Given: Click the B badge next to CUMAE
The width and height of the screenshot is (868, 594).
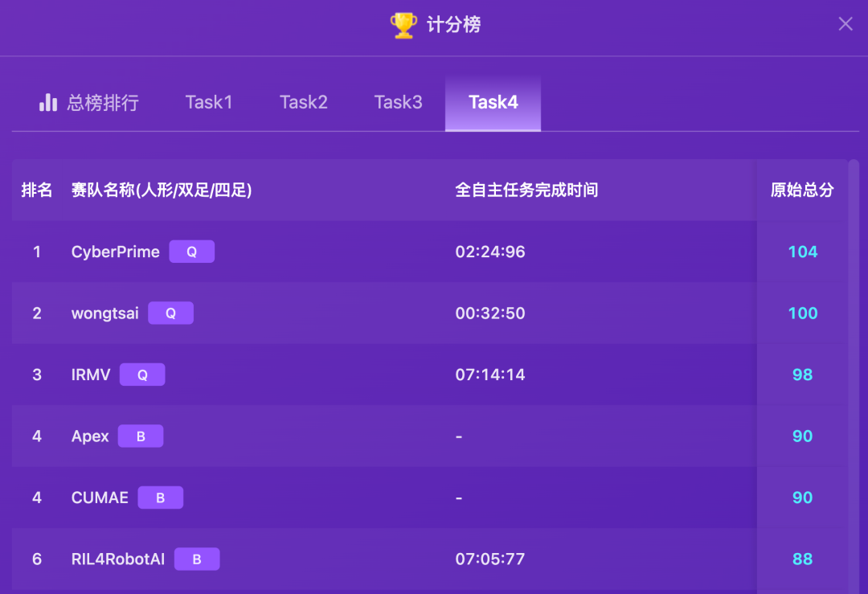Looking at the screenshot, I should coord(160,498).
